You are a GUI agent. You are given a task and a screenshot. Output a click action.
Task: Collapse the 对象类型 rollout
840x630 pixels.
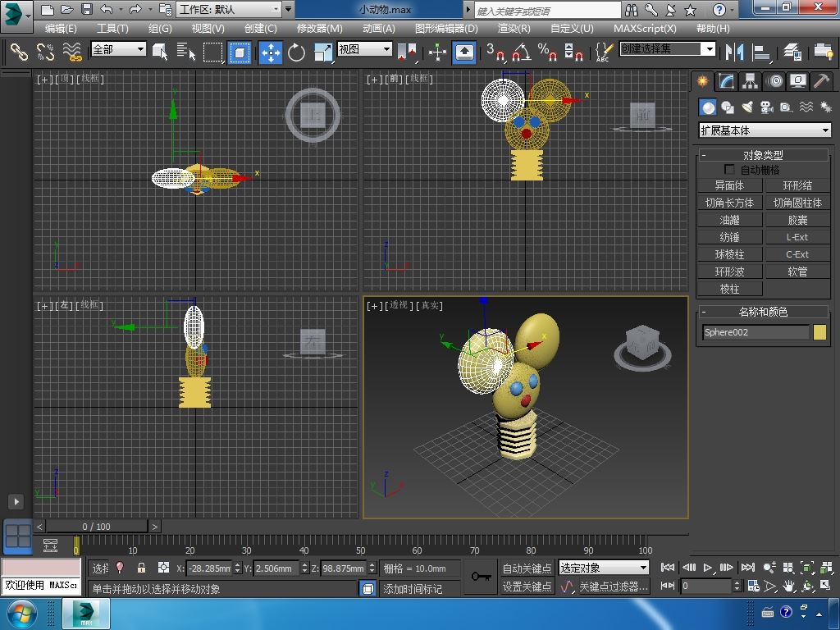coord(763,155)
